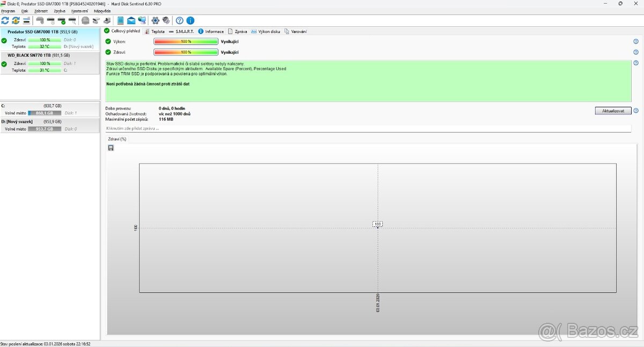
Task: Click the save floppy icon above the graph
Action: [111, 148]
